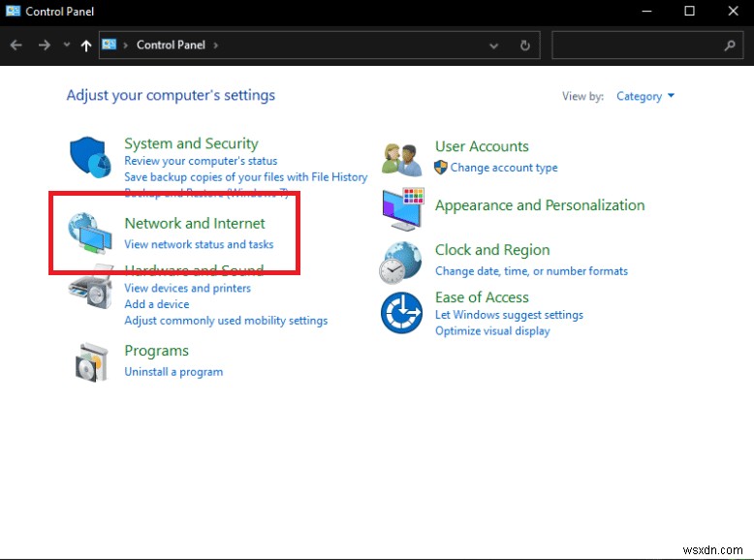Expand the address bar history dropdown

(493, 46)
